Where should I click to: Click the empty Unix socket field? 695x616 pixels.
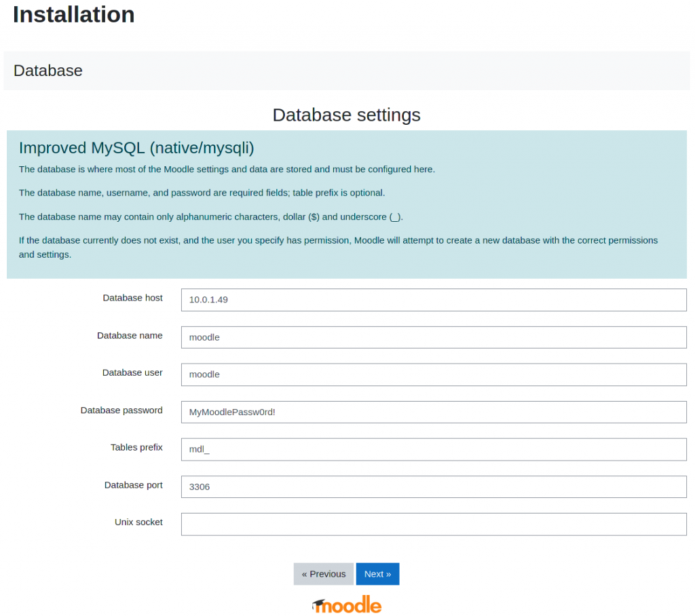coord(434,524)
